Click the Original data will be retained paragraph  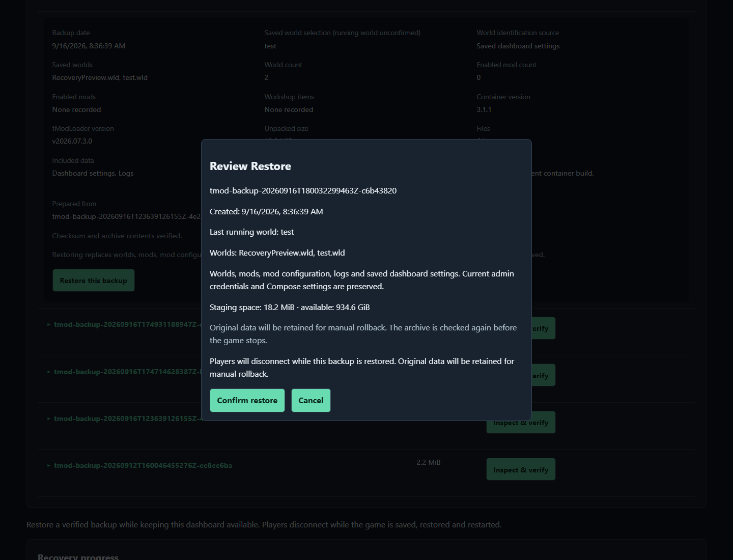tap(363, 334)
